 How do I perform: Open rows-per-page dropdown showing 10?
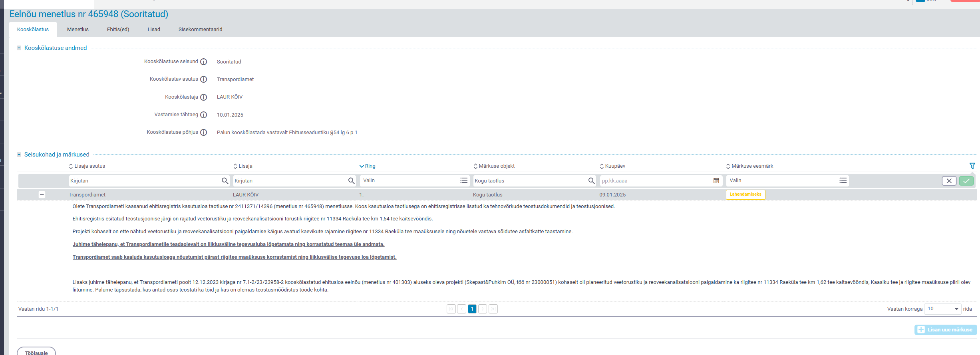coord(942,309)
